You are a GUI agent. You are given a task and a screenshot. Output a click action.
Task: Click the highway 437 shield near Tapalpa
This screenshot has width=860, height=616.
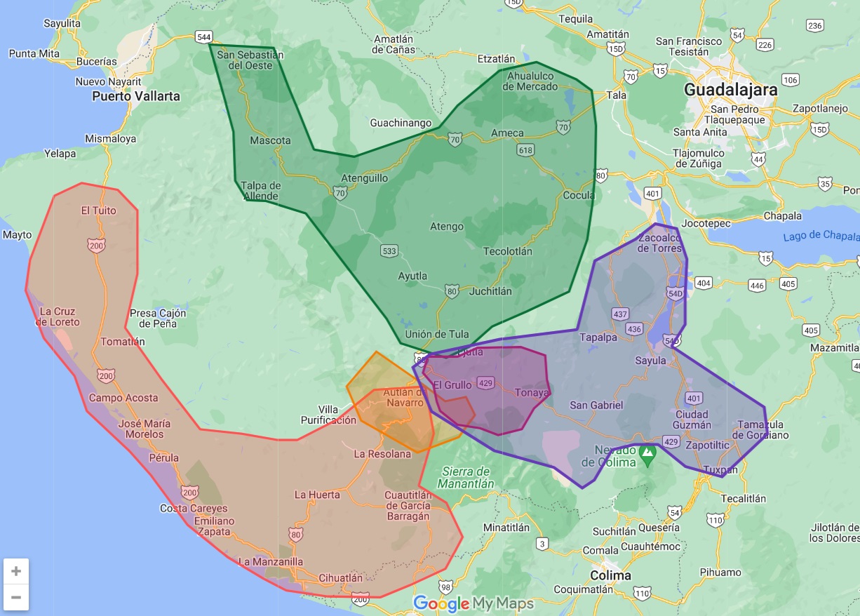coord(619,314)
